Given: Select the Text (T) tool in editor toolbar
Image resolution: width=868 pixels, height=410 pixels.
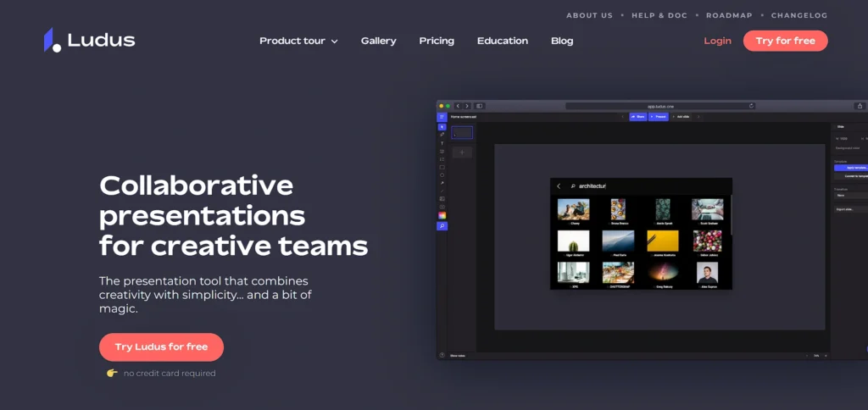Looking at the screenshot, I should [442, 143].
